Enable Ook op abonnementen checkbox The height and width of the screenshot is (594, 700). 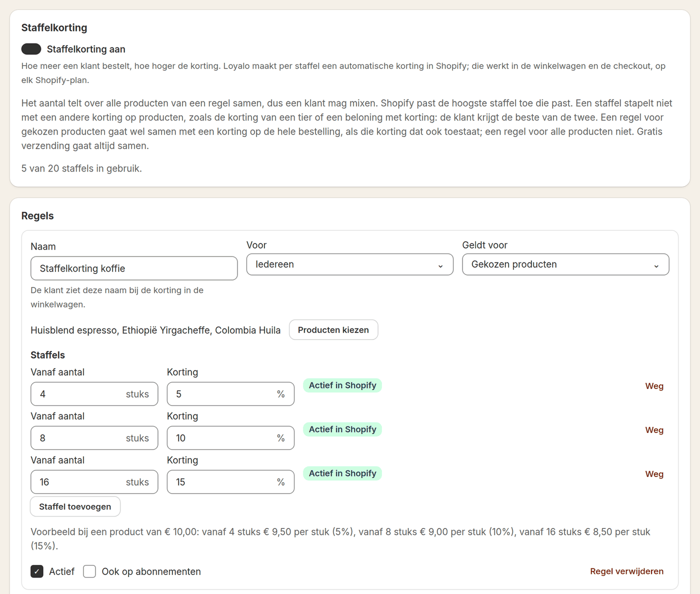[x=89, y=571]
